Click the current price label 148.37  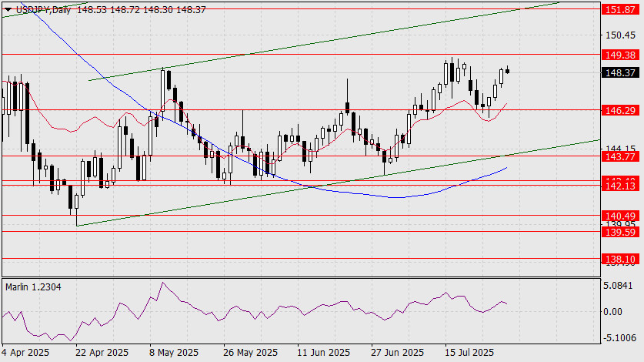click(620, 73)
